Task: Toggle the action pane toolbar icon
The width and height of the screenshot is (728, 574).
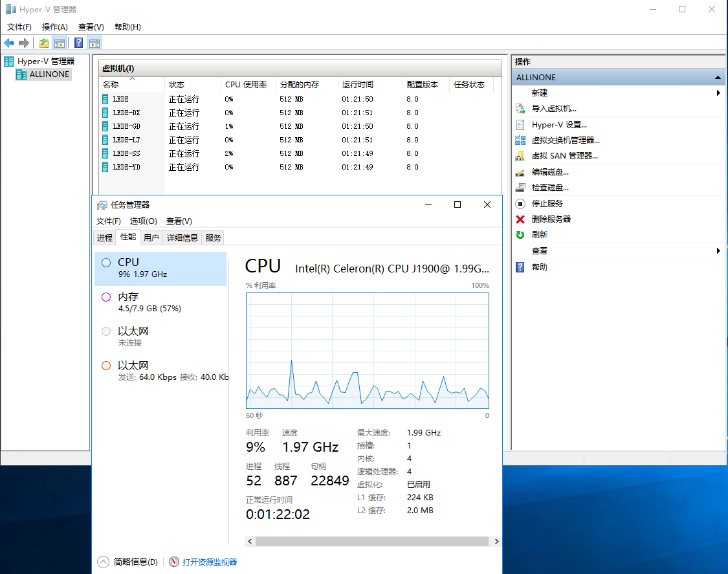Action: pos(94,43)
